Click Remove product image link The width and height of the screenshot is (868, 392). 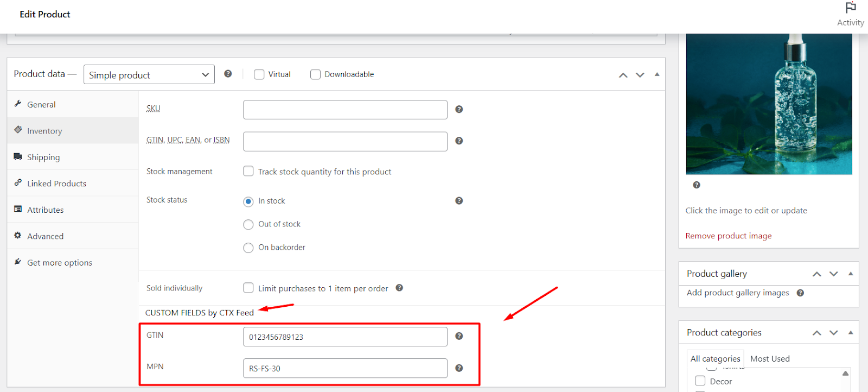[x=728, y=236]
